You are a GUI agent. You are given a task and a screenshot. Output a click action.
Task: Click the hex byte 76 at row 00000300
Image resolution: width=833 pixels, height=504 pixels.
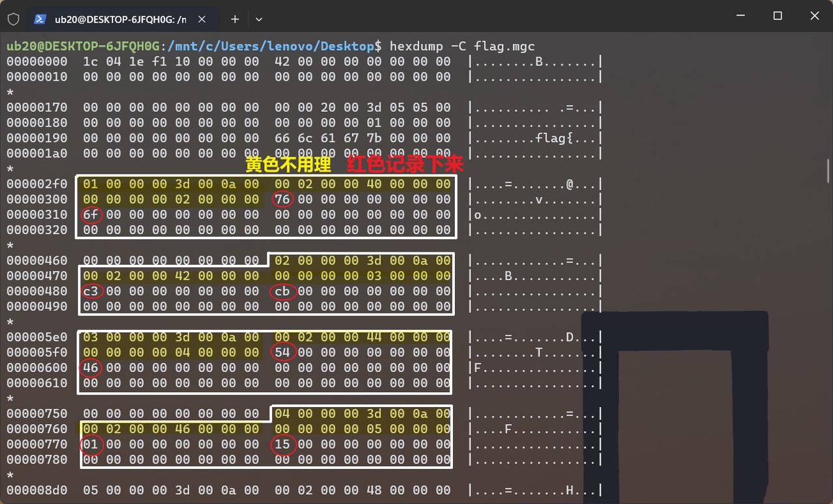pos(282,199)
